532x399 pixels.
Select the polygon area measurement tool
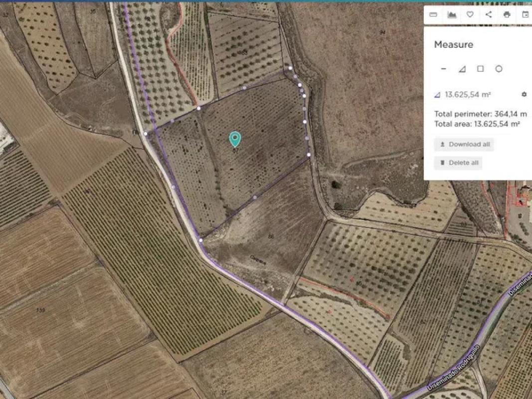pyautogui.click(x=462, y=69)
